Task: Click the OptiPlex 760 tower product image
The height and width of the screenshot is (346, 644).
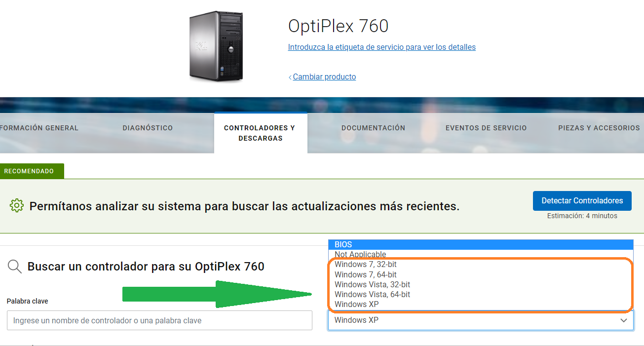Action: (216, 46)
